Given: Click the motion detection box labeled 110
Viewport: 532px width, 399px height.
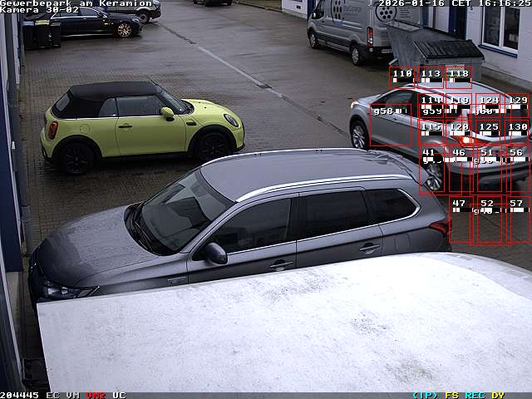Looking at the screenshot, I should (x=402, y=78).
